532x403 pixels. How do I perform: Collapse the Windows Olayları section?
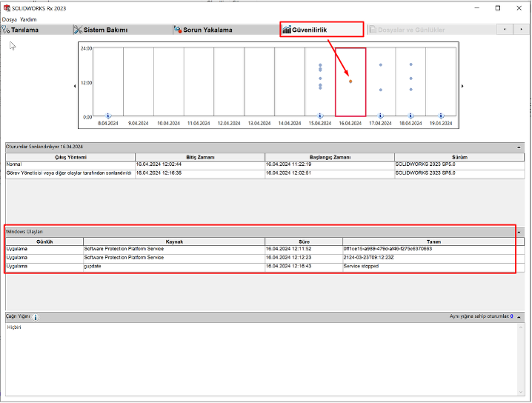click(x=519, y=232)
